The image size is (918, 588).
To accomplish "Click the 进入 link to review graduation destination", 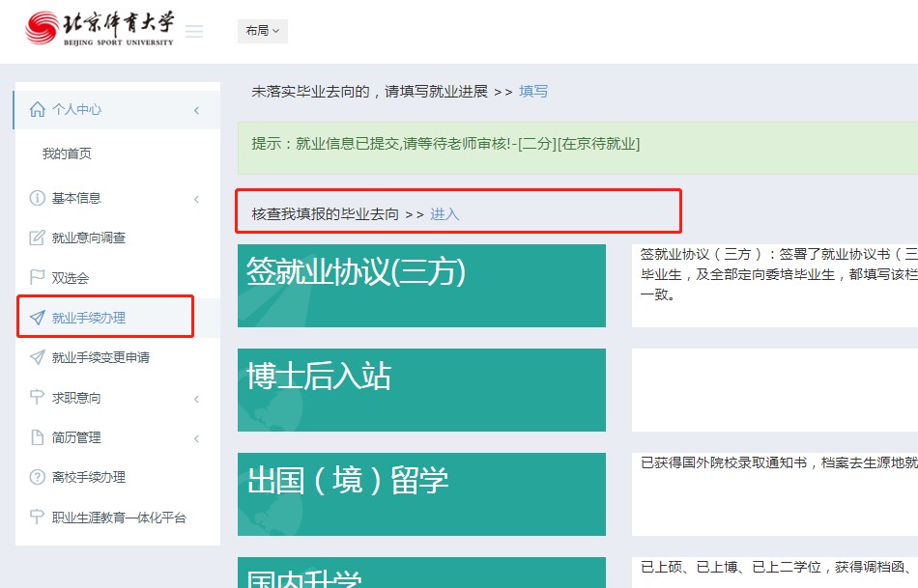I will [445, 214].
